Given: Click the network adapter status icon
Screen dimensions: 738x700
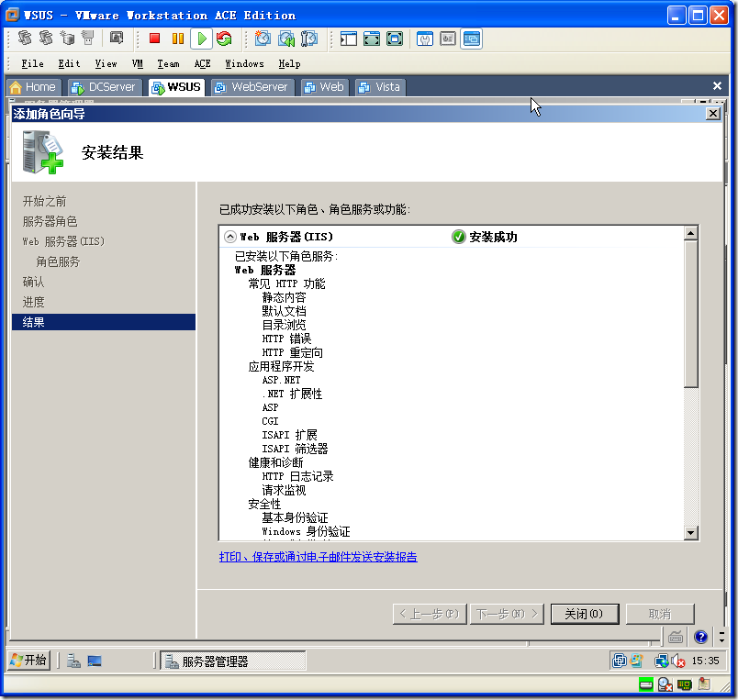Looking at the screenshot, I should point(685,684).
